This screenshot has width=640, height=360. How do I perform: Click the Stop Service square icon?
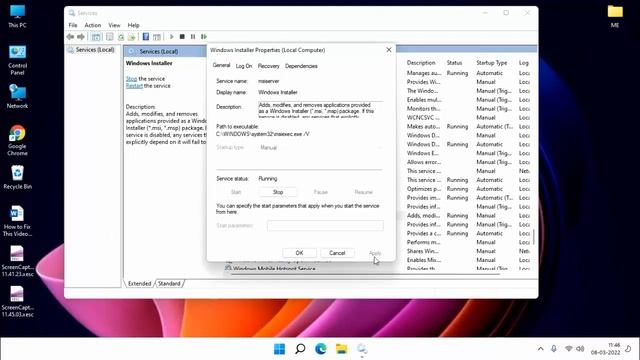[182, 37]
